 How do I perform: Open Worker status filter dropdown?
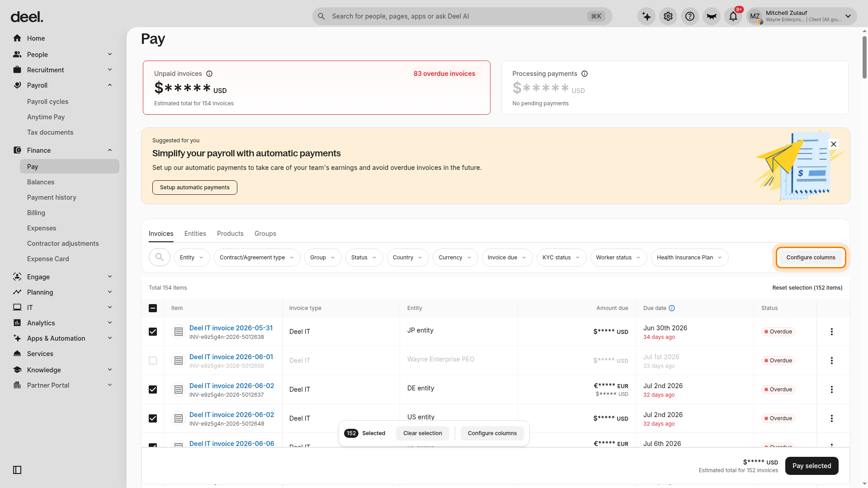[x=618, y=258]
